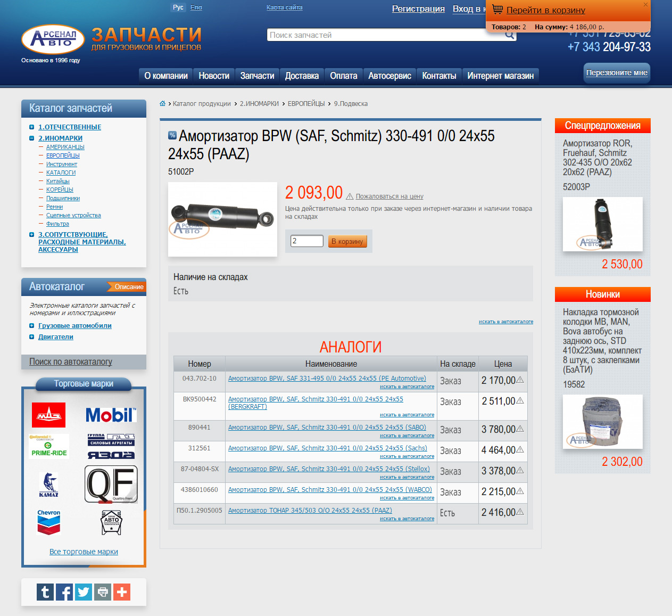Switch language to Eng
Viewport: 672px width, 616px height.
click(196, 7)
